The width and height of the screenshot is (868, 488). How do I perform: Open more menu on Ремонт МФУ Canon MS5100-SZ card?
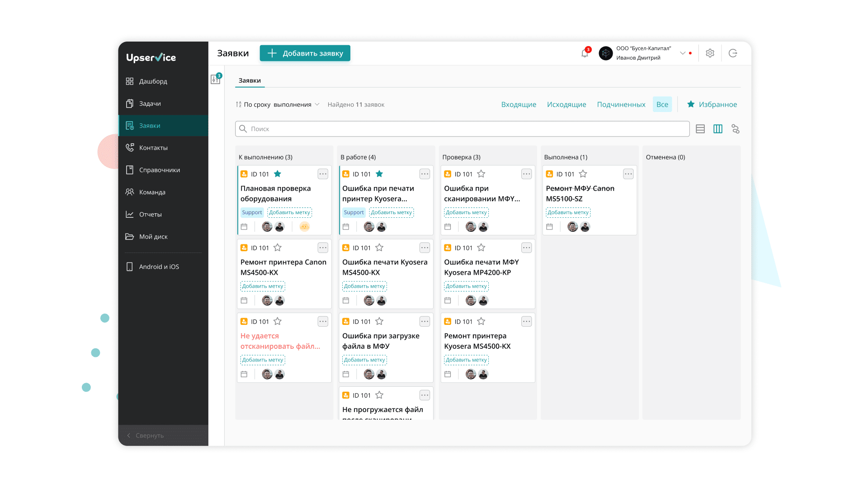tap(628, 174)
